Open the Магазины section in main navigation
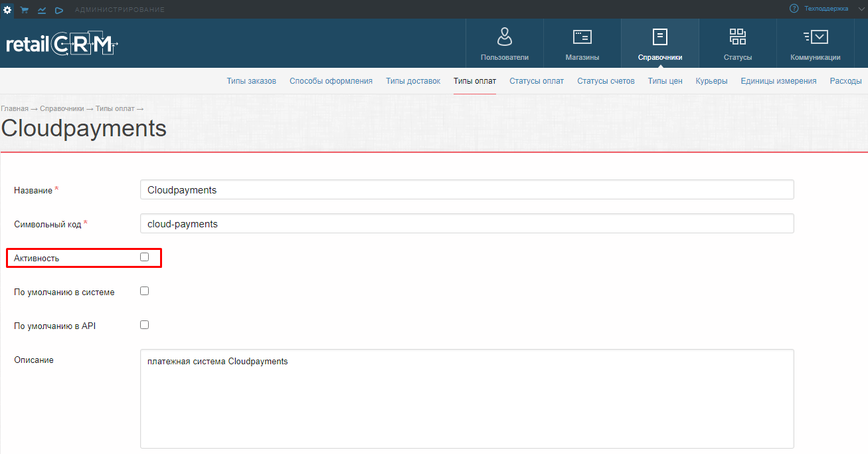Image resolution: width=868 pixels, height=454 pixels. pyautogui.click(x=582, y=43)
